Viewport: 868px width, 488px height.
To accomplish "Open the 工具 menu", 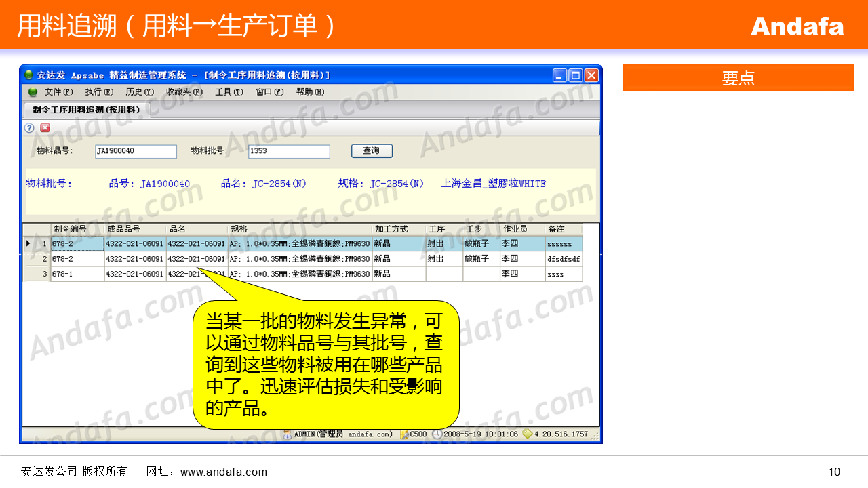I will pyautogui.click(x=229, y=92).
